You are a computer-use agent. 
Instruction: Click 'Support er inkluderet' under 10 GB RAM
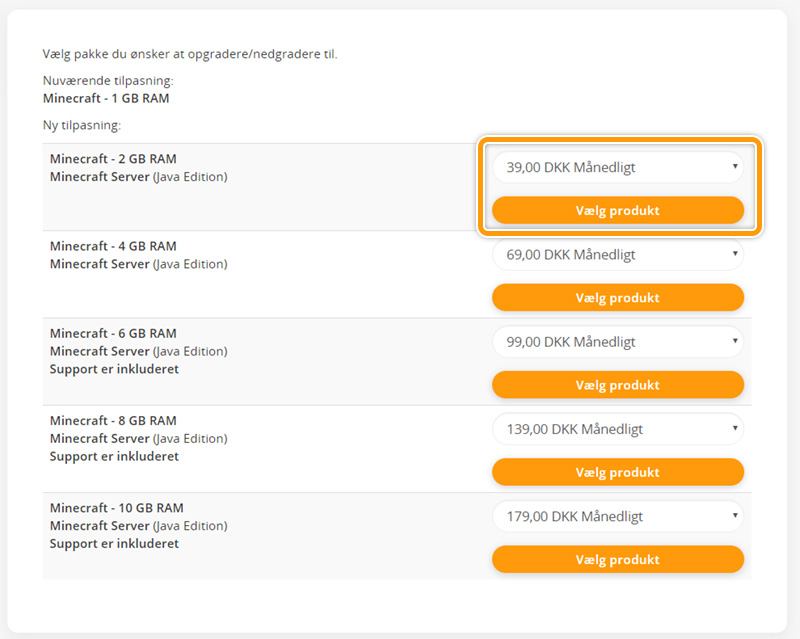114,544
